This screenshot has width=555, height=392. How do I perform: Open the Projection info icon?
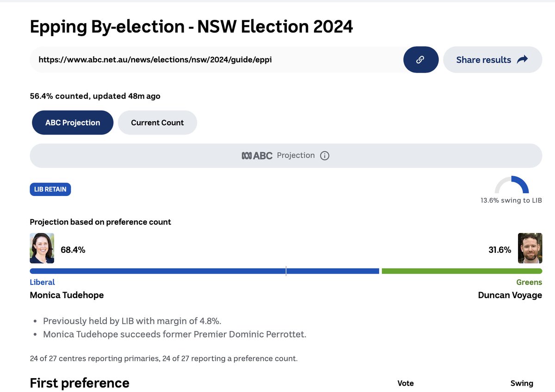pos(325,156)
